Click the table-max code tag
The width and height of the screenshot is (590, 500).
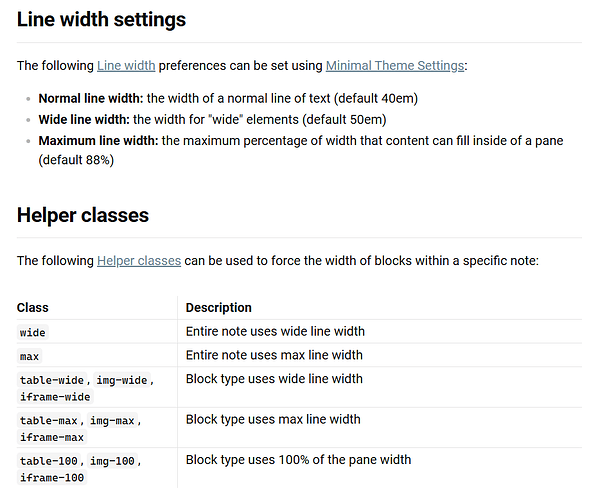49,420
